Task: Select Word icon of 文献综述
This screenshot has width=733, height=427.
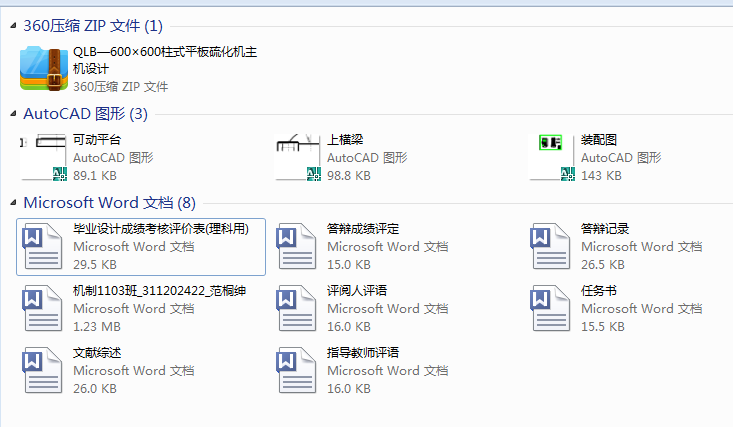Action: (43, 370)
